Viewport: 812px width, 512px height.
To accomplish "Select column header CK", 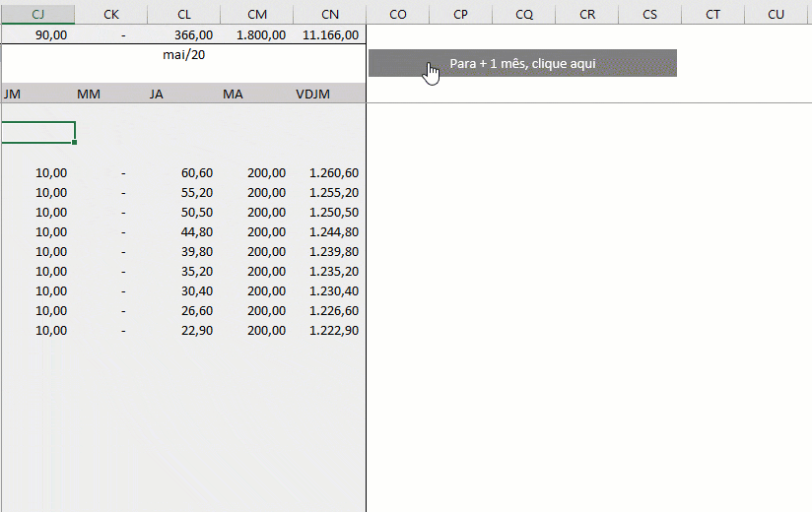I will [x=110, y=14].
